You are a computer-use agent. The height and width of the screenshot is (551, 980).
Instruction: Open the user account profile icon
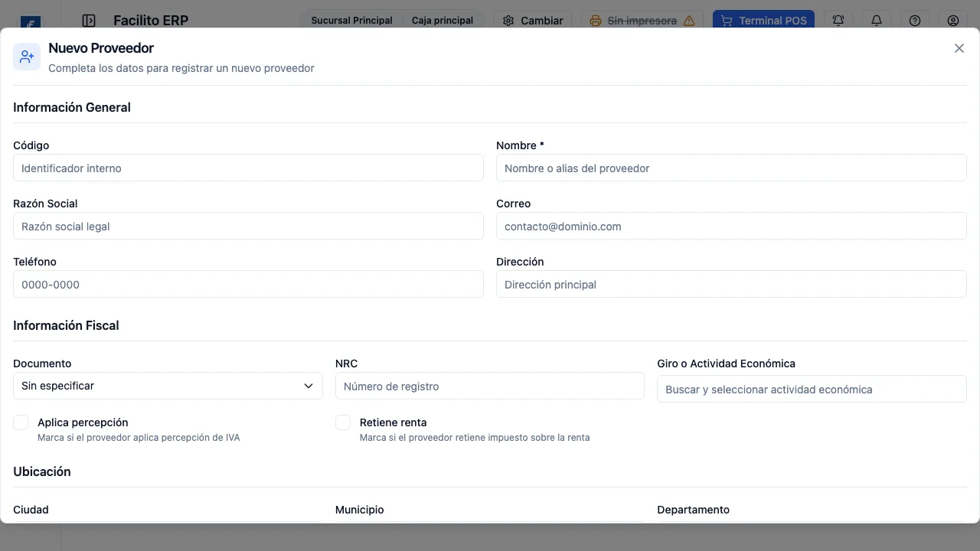(953, 21)
